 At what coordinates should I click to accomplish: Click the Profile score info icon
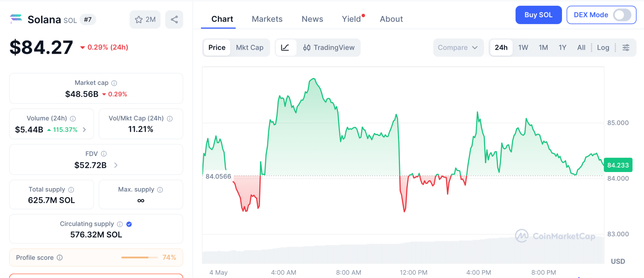[x=60, y=258]
